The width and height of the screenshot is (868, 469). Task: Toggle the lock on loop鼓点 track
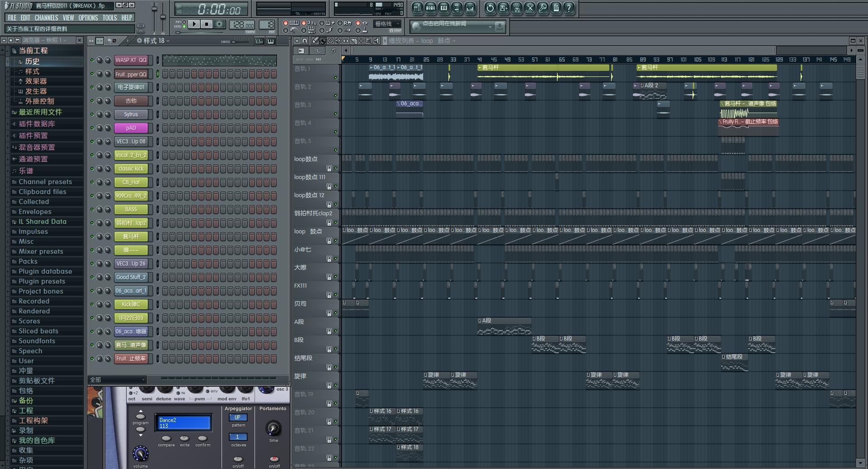[x=329, y=168]
